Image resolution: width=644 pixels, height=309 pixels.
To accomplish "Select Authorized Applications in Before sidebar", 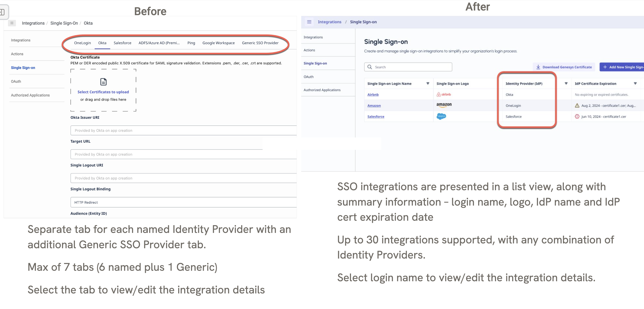I will (x=30, y=95).
